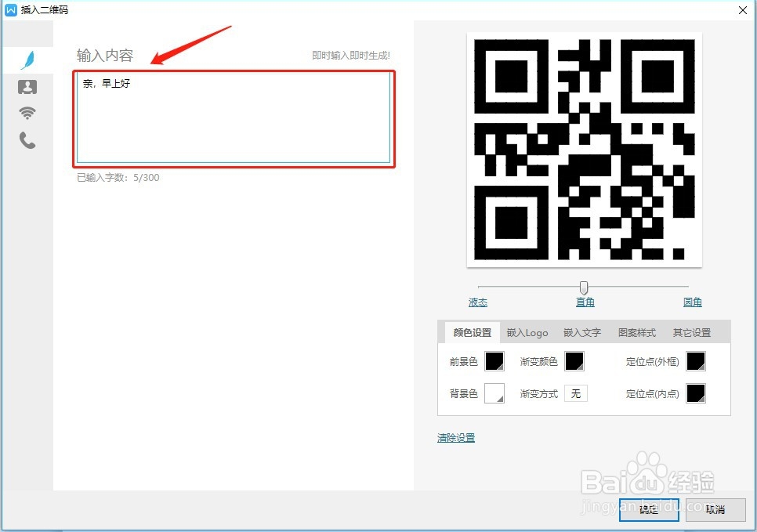Click the 即时输入即时生成! hint text
Viewport: 757px width, 532px height.
[x=351, y=56]
